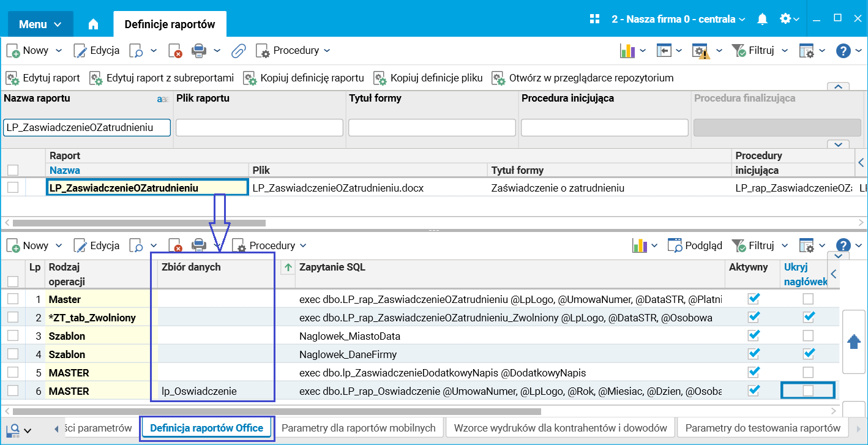Click the delete record icon in top toolbar
Image resolution: width=868 pixels, height=445 pixels.
point(175,51)
